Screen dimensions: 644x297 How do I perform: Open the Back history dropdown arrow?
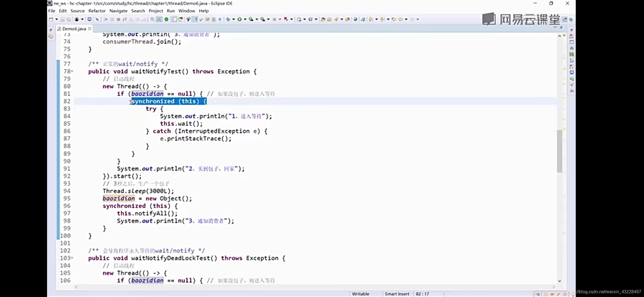click(x=406, y=19)
